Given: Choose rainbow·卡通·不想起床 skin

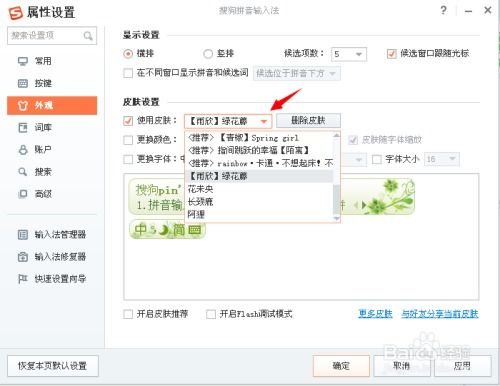Looking at the screenshot, I should click(259, 163).
